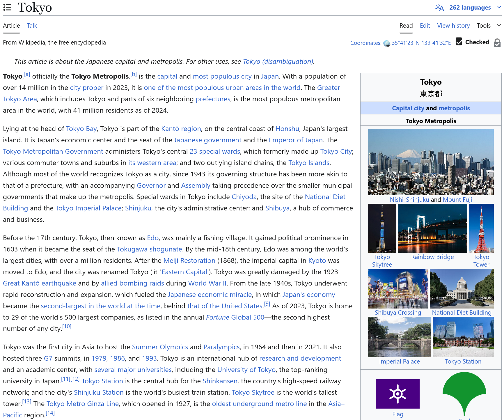Open the Tokyo Metropolitan Government link

(x=53, y=151)
